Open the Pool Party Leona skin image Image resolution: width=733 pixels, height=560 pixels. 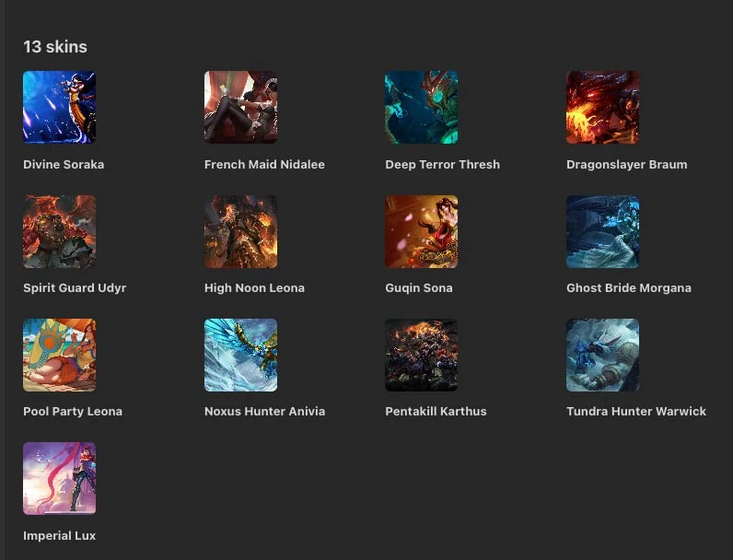point(59,355)
